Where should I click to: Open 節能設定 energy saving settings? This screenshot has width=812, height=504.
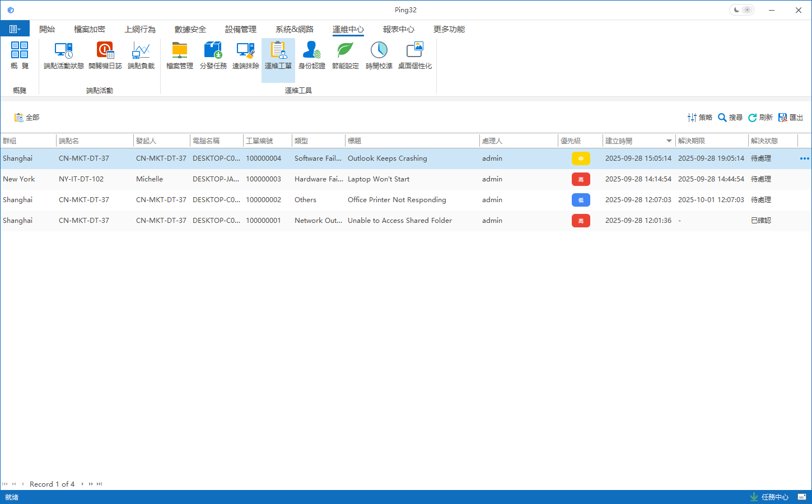click(346, 55)
